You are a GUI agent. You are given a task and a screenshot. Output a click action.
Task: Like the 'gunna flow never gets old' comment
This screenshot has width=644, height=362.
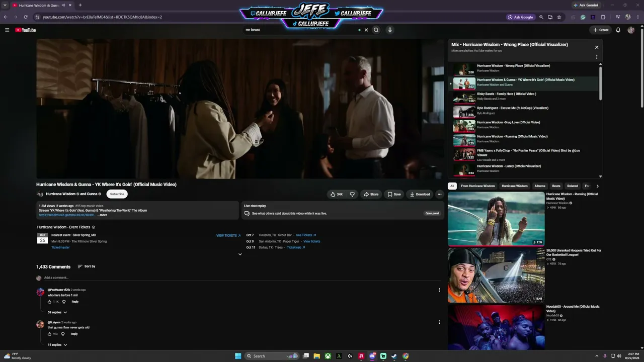click(50, 334)
